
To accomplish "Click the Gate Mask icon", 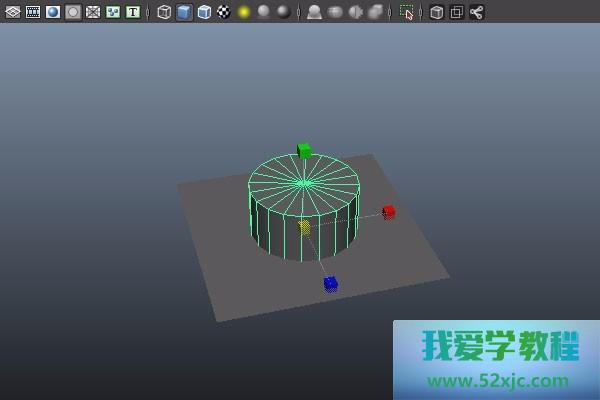I will click(x=73, y=12).
